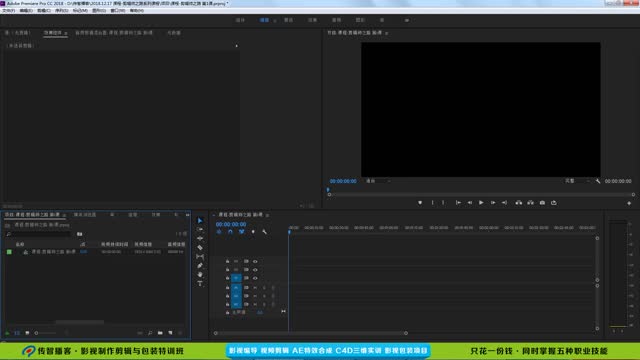
Task: Expand source clip arrow in Effect Controls
Action: pos(236,46)
